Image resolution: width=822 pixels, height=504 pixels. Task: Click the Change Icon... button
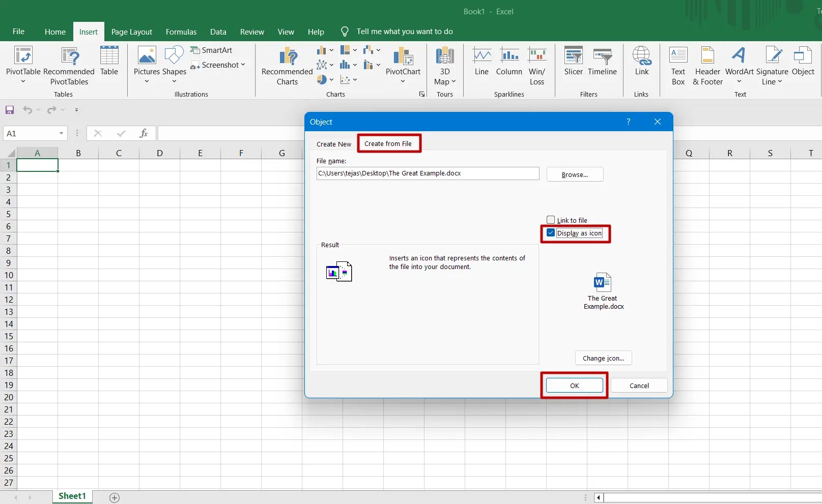[603, 358]
